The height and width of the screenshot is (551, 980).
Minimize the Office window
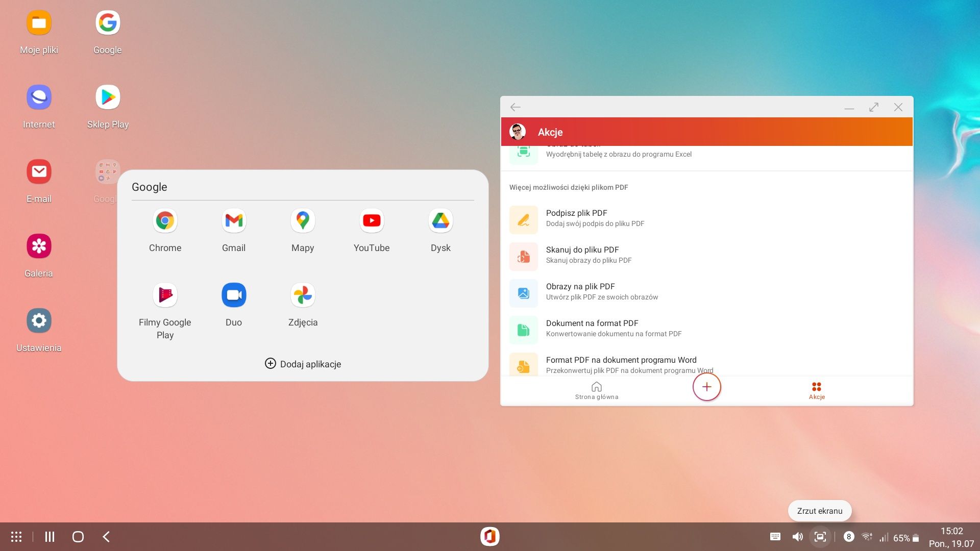click(x=849, y=107)
